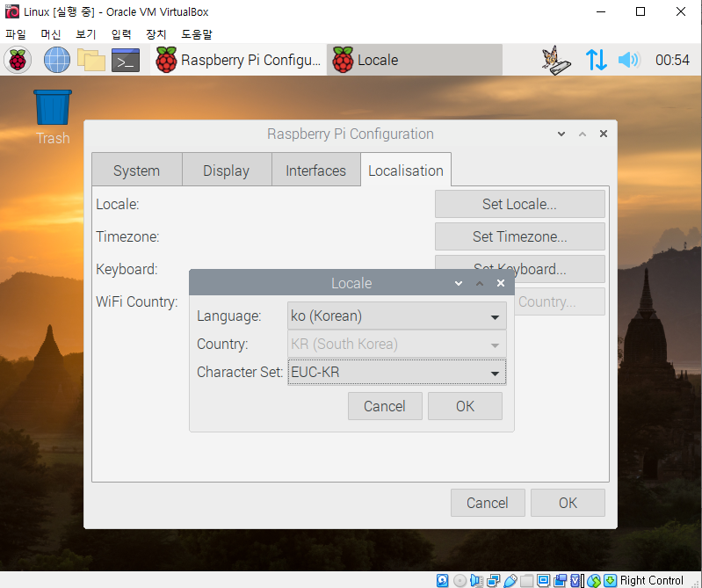Viewport: 702px width, 588px height.
Task: Click the volume speaker icon
Action: click(x=629, y=60)
